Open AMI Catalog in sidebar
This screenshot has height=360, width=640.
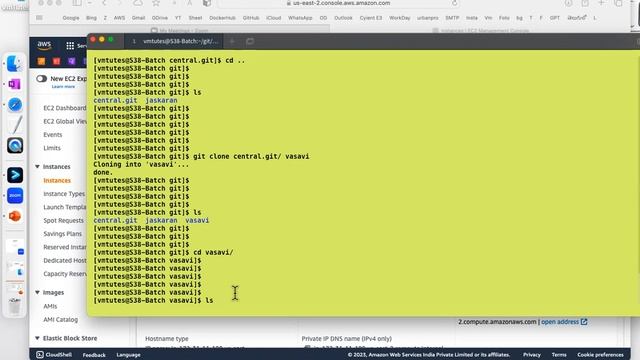(x=60, y=320)
